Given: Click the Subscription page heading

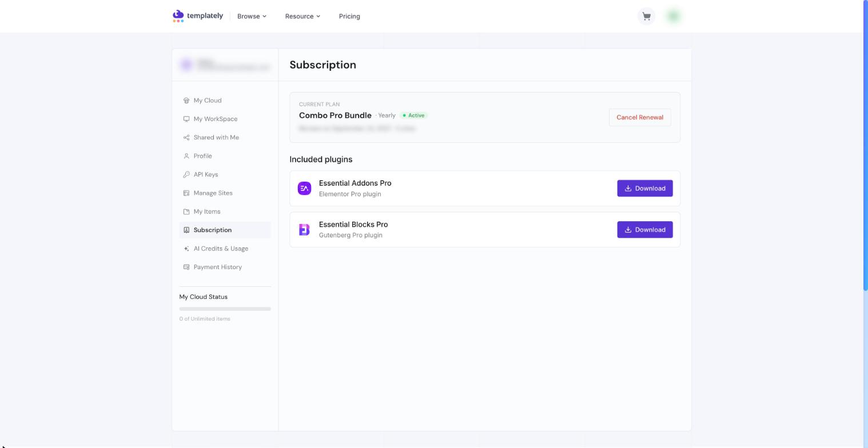Looking at the screenshot, I should [x=322, y=65].
